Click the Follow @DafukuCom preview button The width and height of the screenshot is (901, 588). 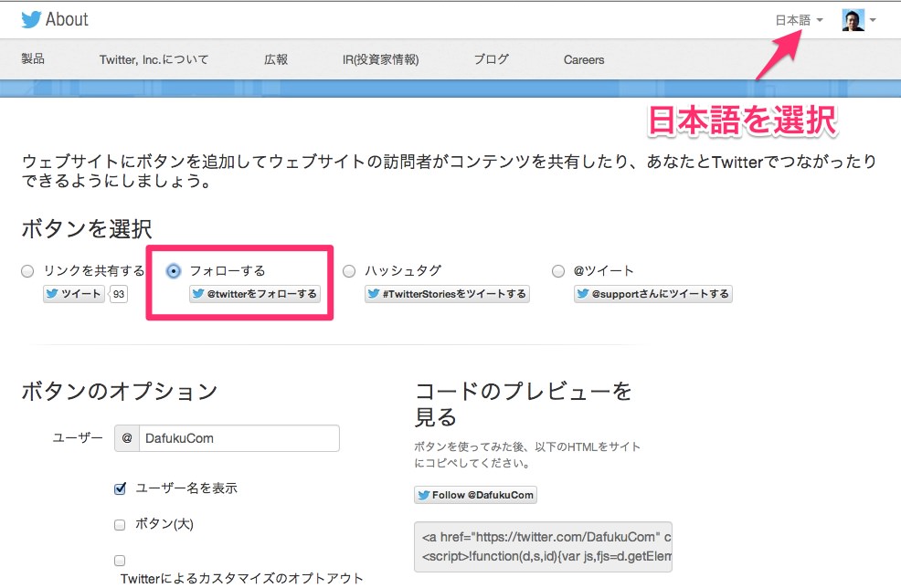pos(476,495)
